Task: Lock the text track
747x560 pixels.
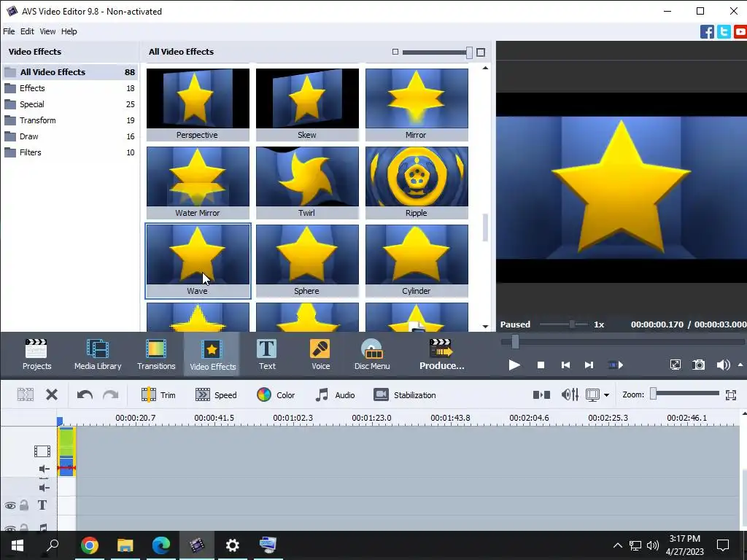Action: pyautogui.click(x=24, y=505)
